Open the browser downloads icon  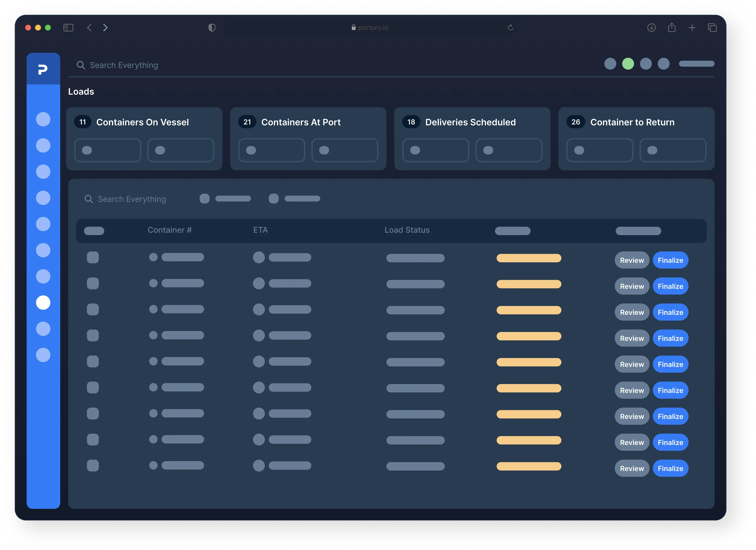651,28
